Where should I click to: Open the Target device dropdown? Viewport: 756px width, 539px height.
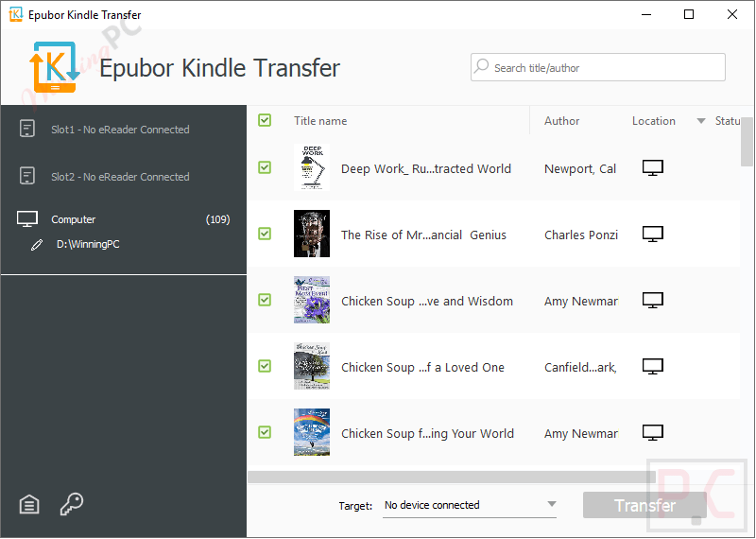[469, 505]
